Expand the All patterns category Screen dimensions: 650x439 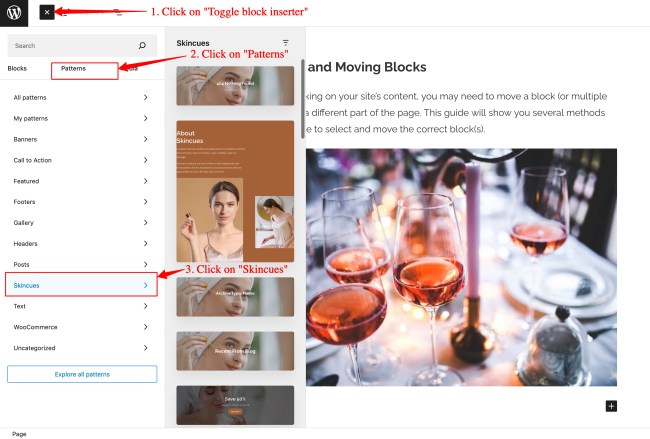81,97
